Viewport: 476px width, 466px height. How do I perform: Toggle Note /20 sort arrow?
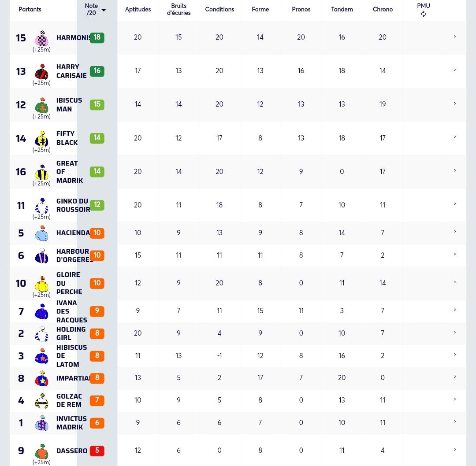tap(104, 10)
